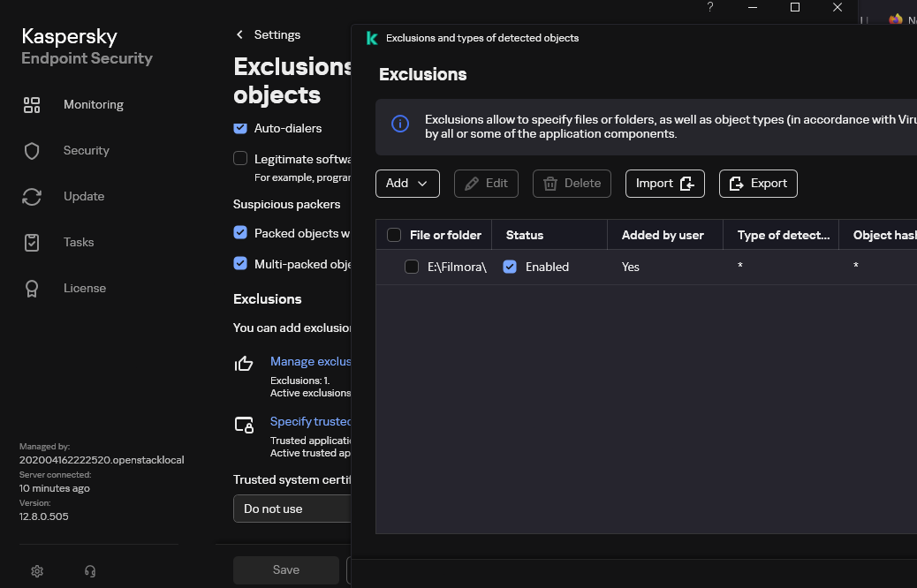This screenshot has width=917, height=588.
Task: Click the Export button
Action: pos(759,184)
